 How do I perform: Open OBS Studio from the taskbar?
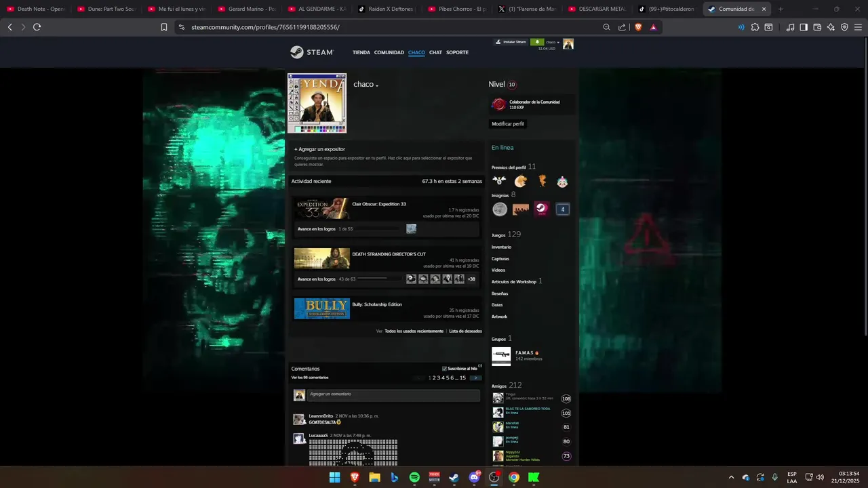click(494, 477)
